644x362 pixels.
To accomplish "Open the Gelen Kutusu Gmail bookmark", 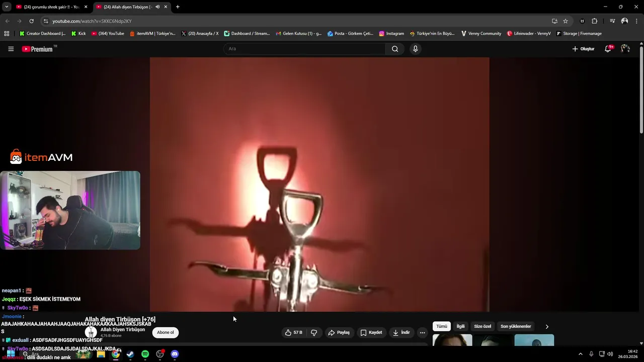I will [x=298, y=34].
